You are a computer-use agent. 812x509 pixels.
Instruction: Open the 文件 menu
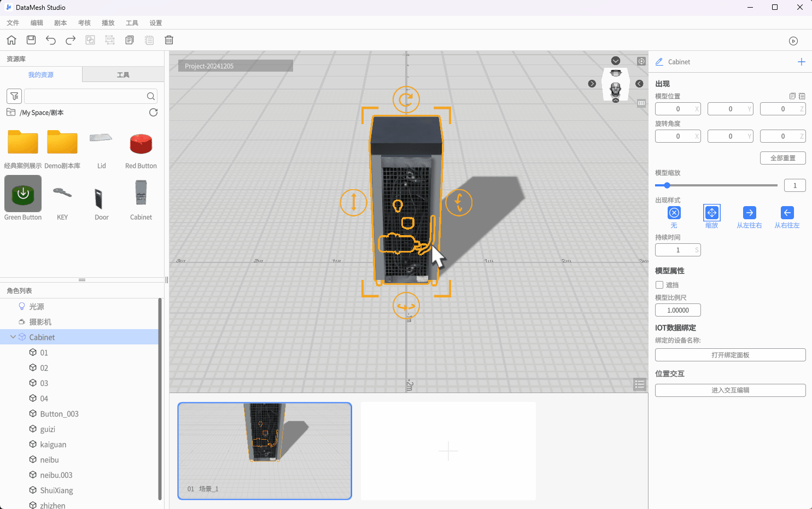13,23
